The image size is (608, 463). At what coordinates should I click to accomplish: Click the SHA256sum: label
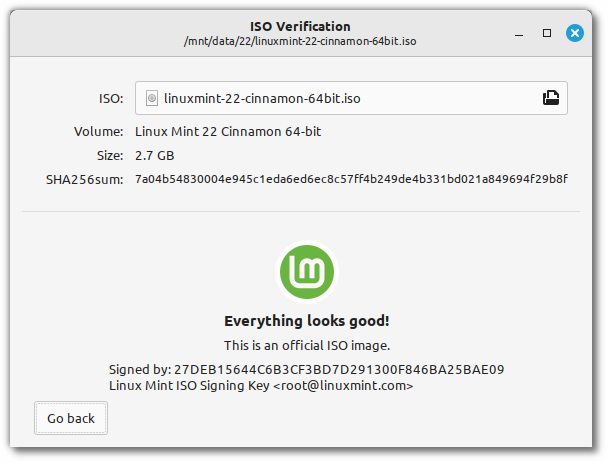pyautogui.click(x=84, y=179)
